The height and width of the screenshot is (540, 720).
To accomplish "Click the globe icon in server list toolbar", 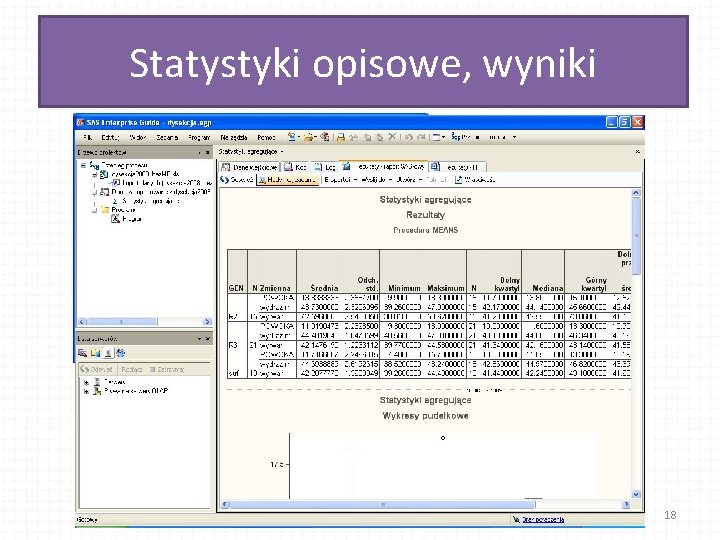I will click(x=120, y=353).
